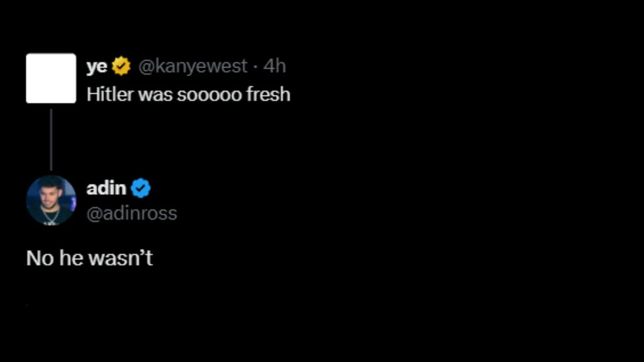
Task: Click ye's profile photo placeholder
Action: [x=51, y=78]
